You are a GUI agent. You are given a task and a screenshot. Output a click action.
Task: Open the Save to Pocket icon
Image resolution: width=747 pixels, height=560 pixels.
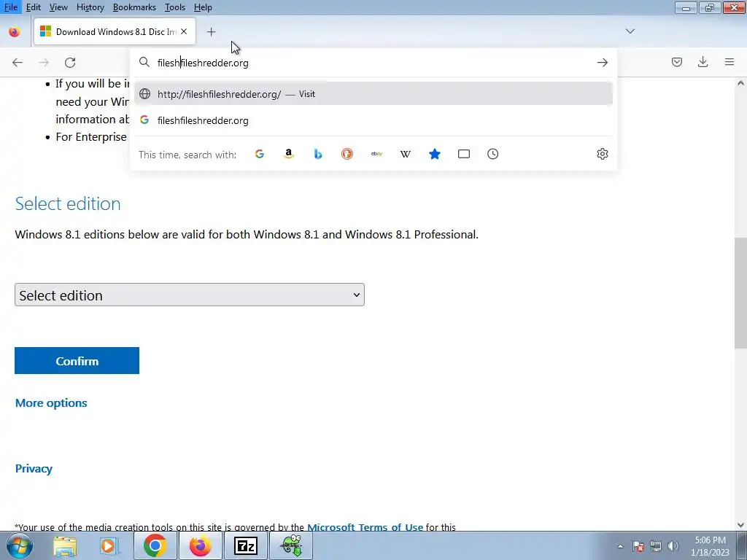point(676,62)
